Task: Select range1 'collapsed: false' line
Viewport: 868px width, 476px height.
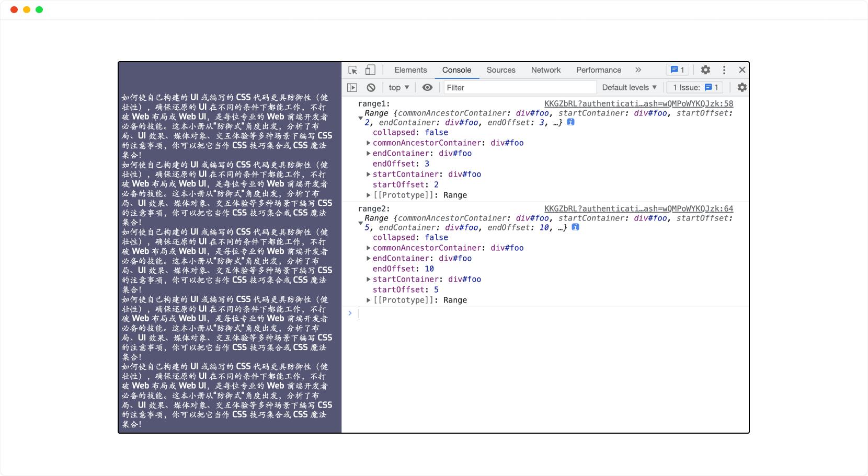Action: 410,133
